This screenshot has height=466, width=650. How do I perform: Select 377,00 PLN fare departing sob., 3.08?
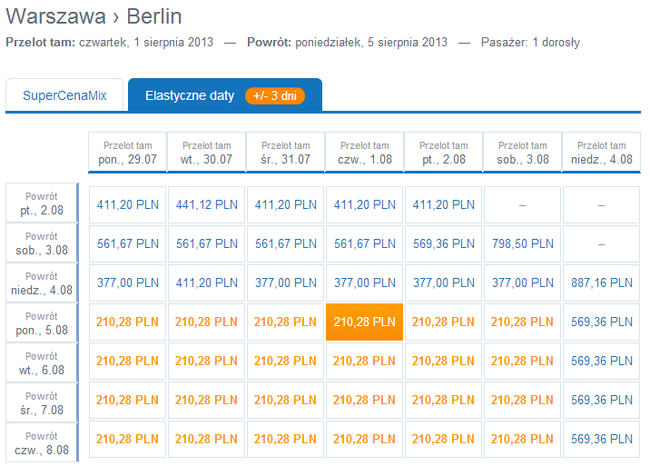tap(522, 282)
